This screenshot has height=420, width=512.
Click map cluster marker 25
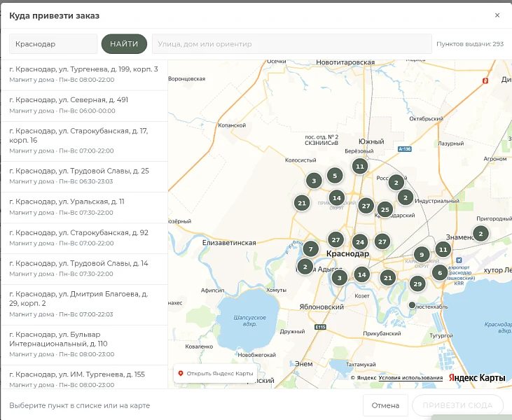coord(385,210)
